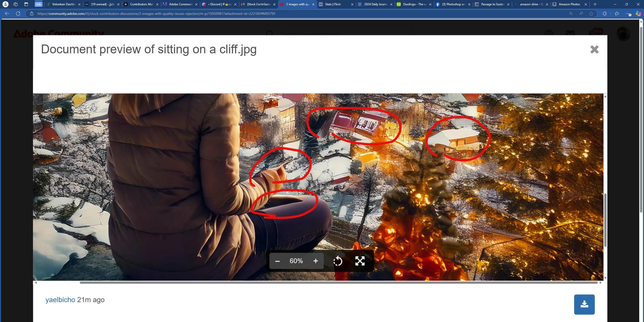This screenshot has height=322, width=644.
Task: Zoom in with the plus button
Action: click(x=315, y=261)
